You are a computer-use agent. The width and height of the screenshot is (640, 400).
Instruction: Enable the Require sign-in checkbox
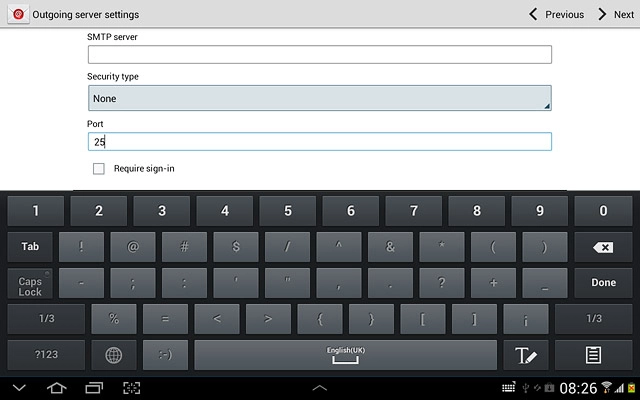point(99,169)
